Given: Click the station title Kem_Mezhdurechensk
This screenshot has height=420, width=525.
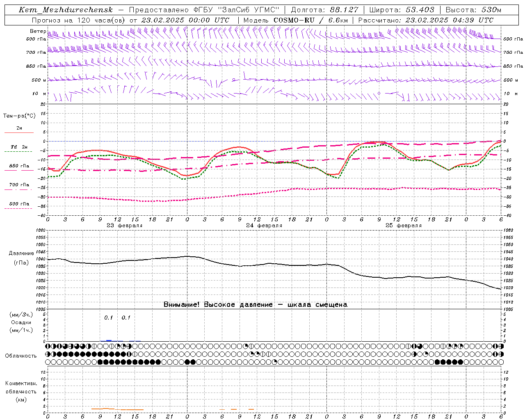Looking at the screenshot, I should click(x=66, y=10).
